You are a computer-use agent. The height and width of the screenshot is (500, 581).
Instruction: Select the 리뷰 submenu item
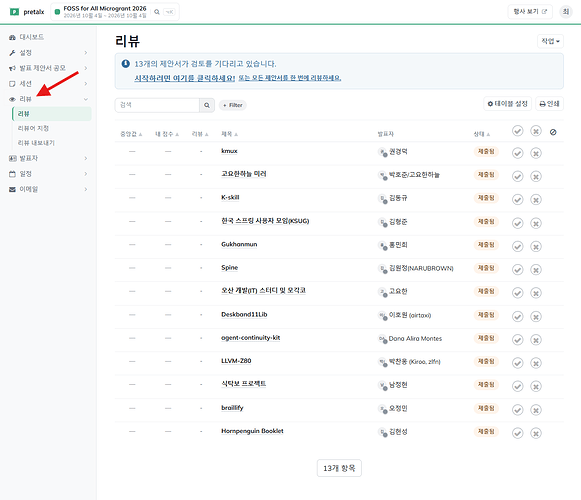tap(52, 114)
